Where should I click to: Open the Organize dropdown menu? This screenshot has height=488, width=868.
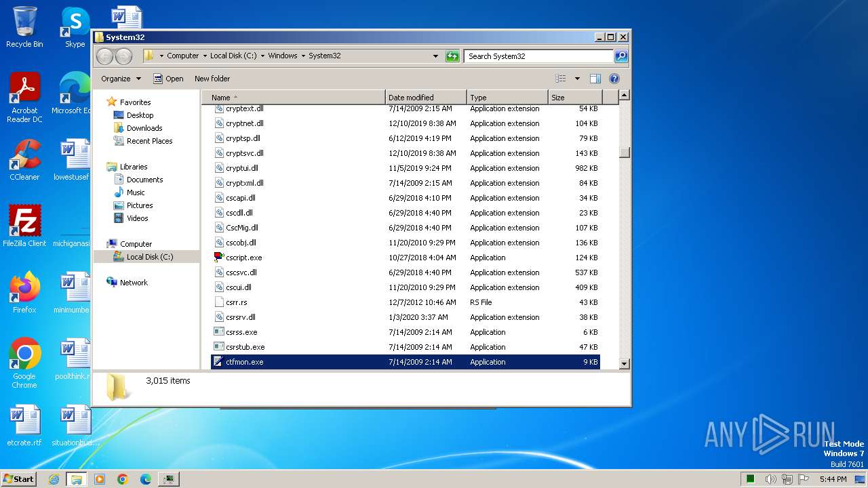(x=121, y=79)
